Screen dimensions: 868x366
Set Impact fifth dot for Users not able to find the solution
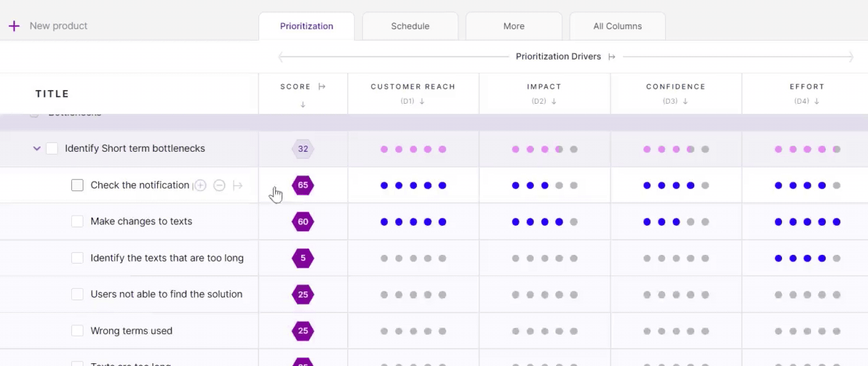574,295
